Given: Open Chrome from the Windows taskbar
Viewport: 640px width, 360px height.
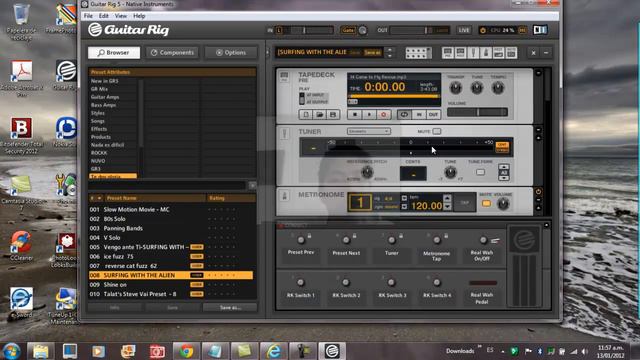Looking at the screenshot, I should click(187, 351).
